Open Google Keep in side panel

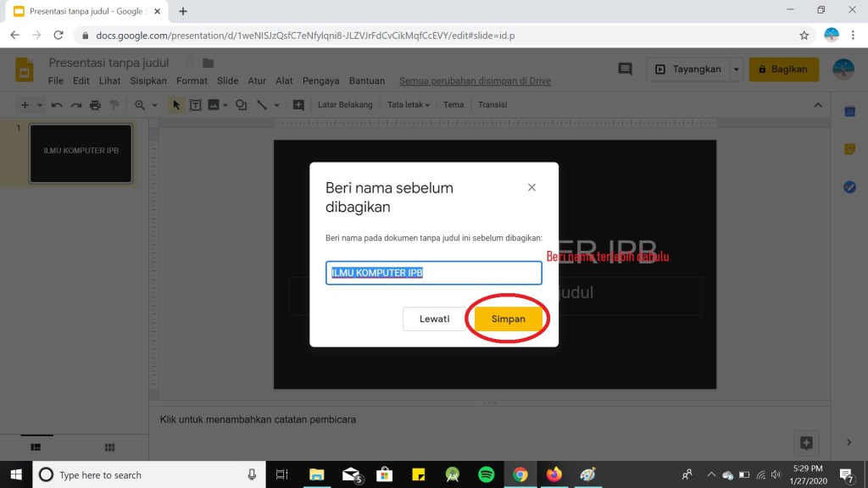pos(849,149)
